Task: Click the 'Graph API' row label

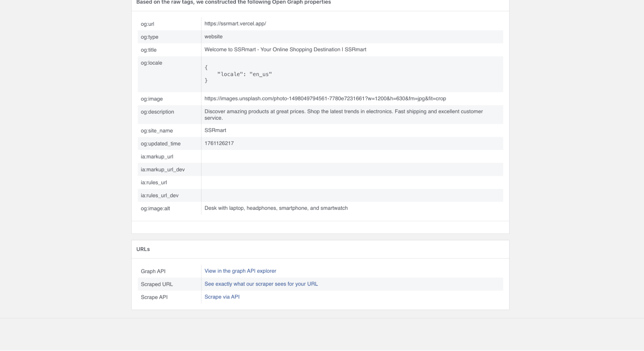Action: pyautogui.click(x=153, y=271)
